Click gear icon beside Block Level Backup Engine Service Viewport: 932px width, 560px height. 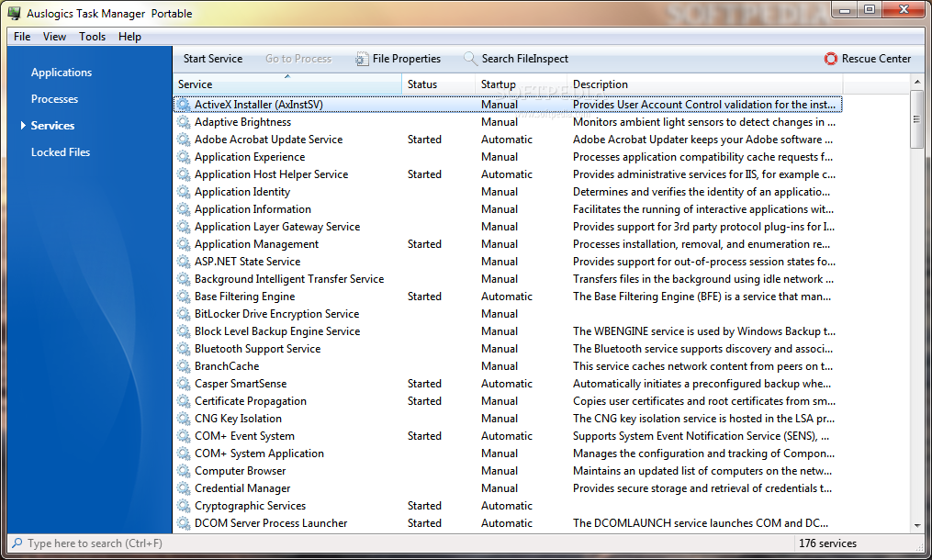(184, 331)
